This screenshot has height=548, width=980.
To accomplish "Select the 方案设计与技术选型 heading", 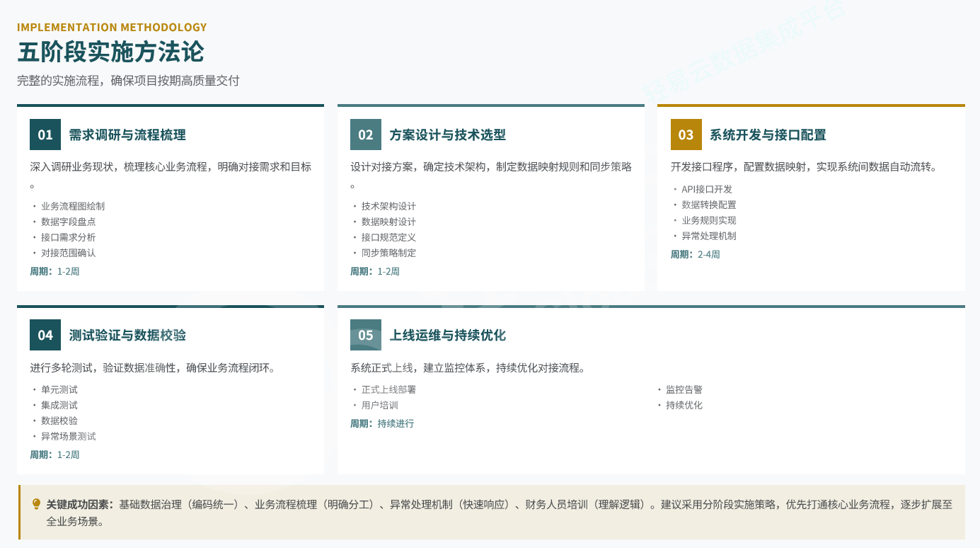I will point(447,135).
